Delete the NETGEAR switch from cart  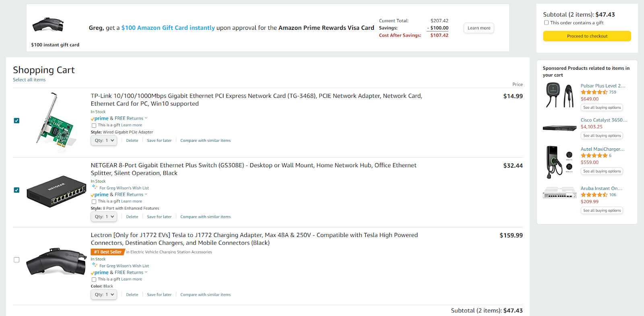(132, 217)
